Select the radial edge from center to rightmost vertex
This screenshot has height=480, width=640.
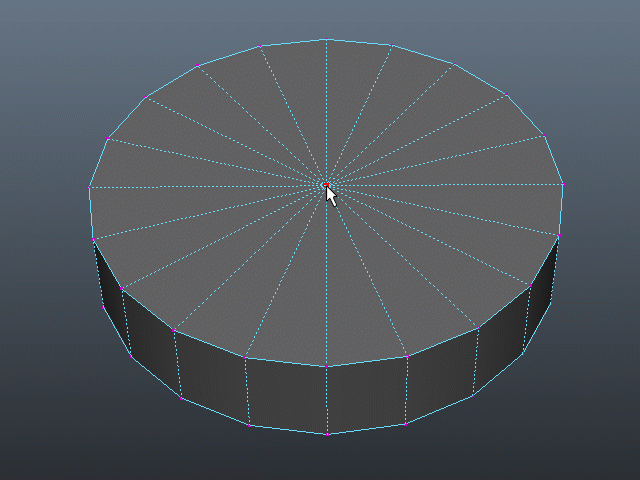pyautogui.click(x=446, y=185)
